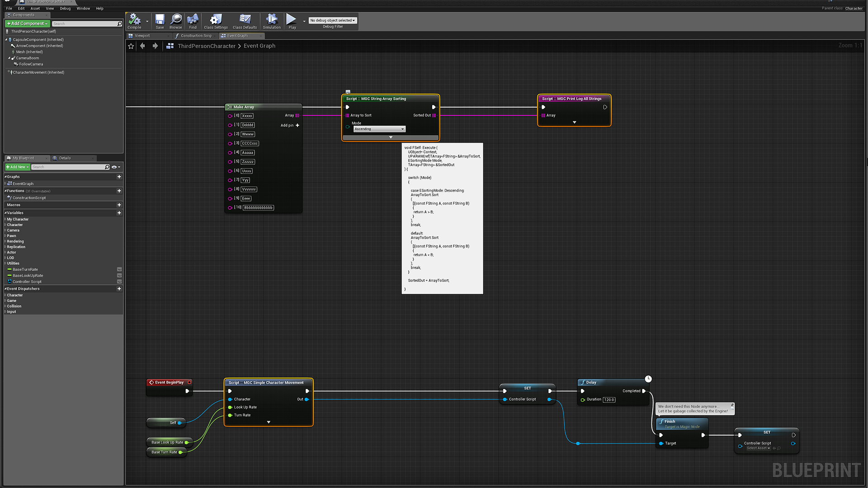
Task: Open the File menu
Action: point(9,8)
